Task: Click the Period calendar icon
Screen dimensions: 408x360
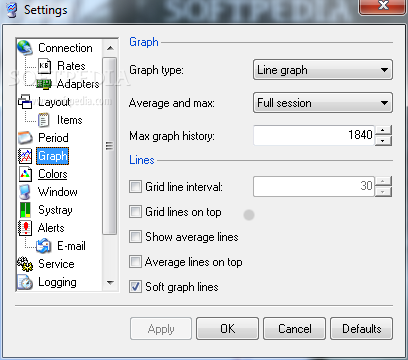Action: tap(25, 138)
